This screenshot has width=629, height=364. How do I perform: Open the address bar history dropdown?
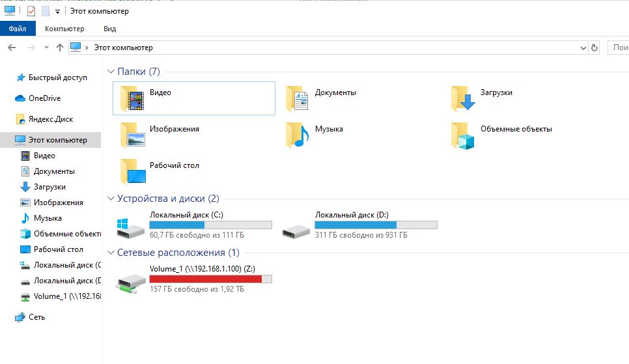click(x=583, y=48)
